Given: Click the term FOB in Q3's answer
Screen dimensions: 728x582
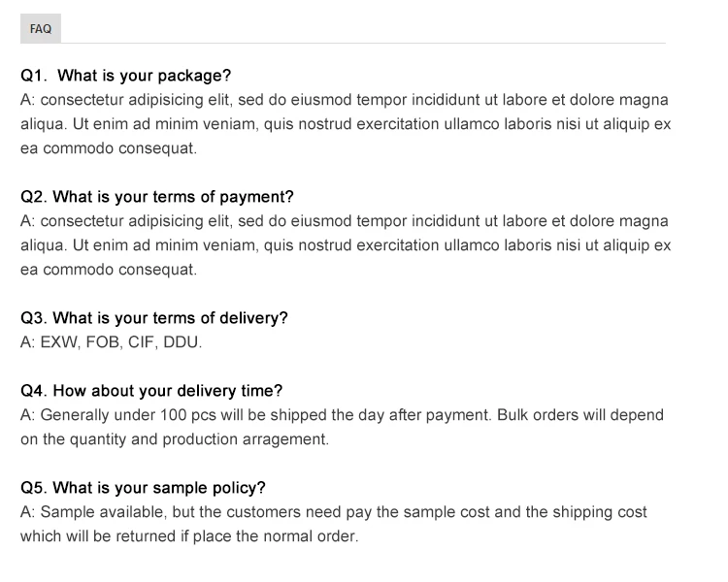Looking at the screenshot, I should 103,342.
